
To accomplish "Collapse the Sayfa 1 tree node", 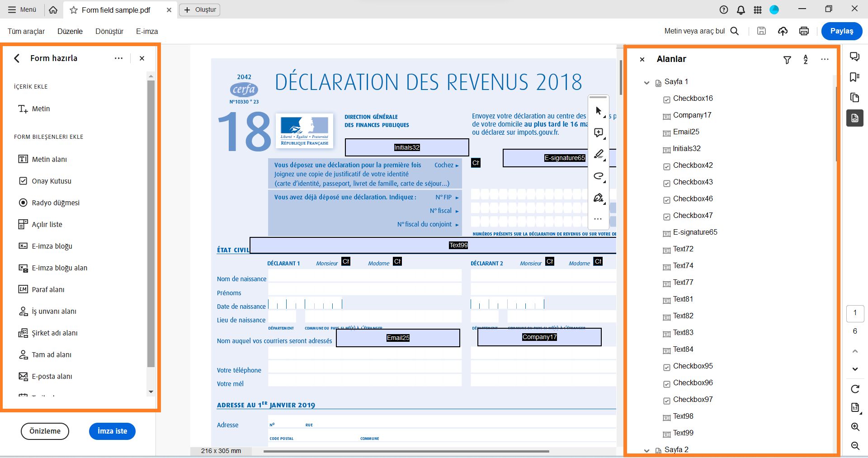I will coord(646,82).
